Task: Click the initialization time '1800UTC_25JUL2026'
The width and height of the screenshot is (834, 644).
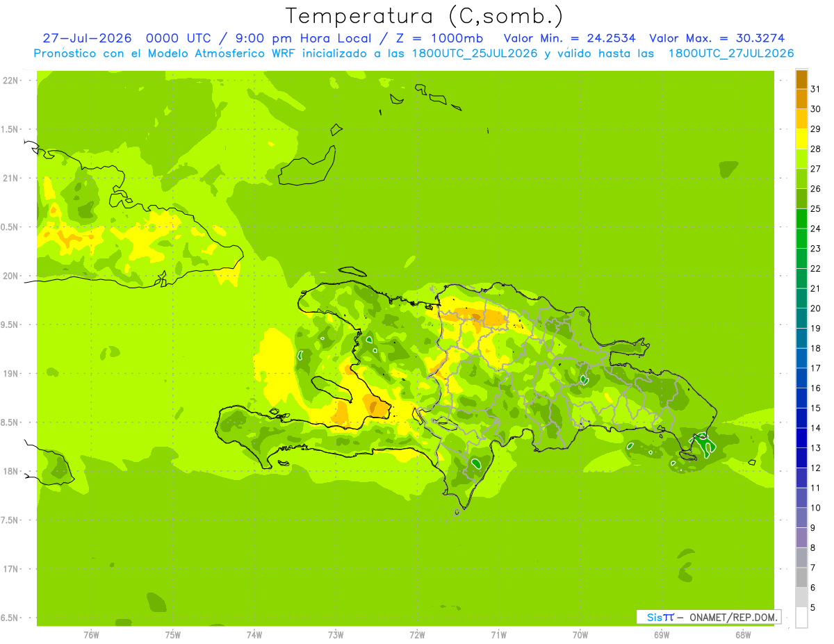Action: [475, 53]
